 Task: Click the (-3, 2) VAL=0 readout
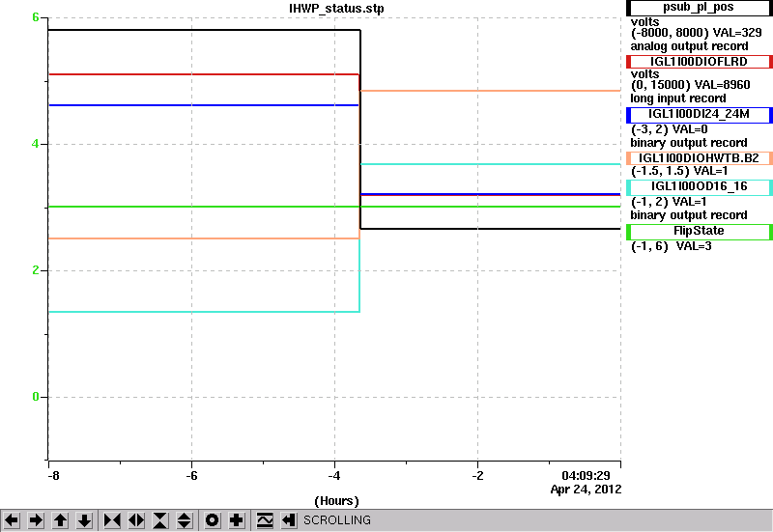click(x=669, y=129)
